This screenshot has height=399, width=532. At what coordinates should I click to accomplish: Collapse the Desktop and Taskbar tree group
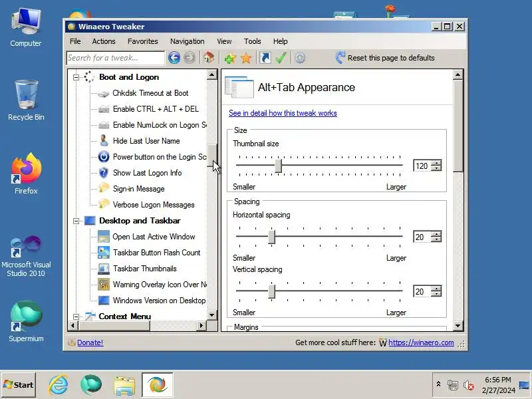tap(76, 221)
